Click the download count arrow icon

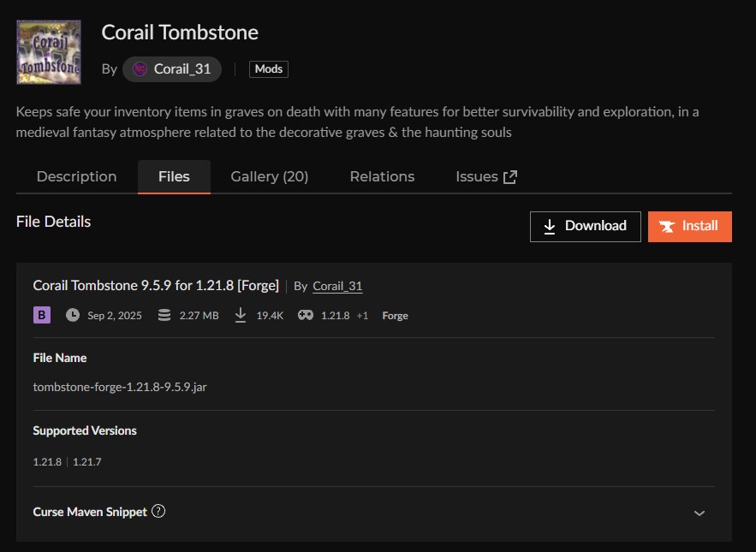coord(241,315)
